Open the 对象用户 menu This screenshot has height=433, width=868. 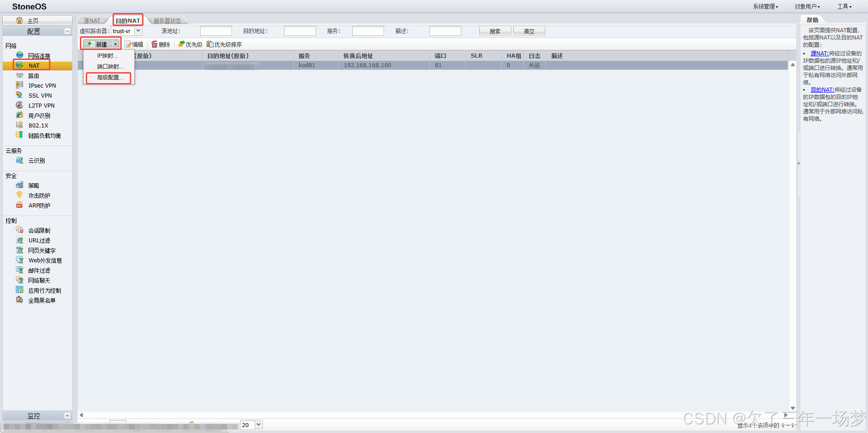tap(807, 6)
